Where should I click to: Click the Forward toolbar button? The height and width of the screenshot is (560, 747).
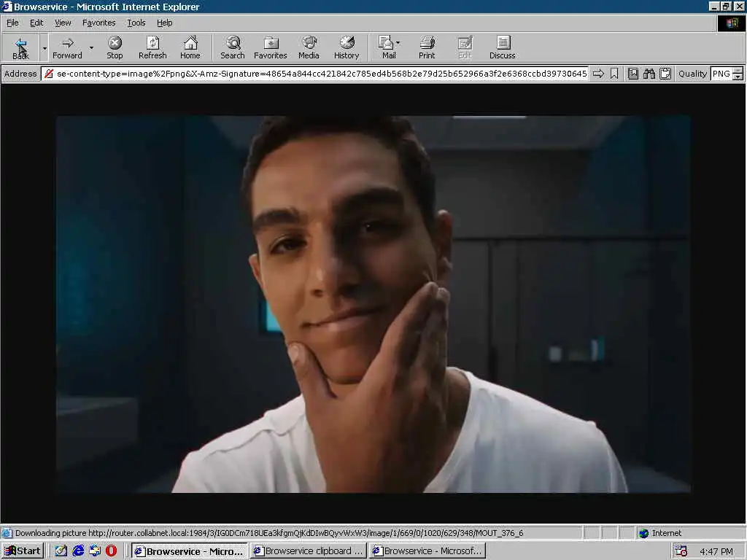[67, 47]
